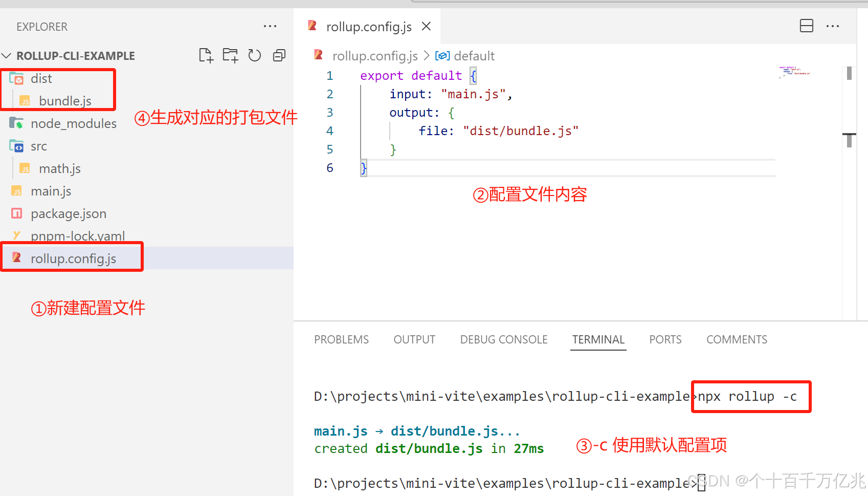868x496 pixels.
Task: Click the "main.js" string on line 2
Action: point(473,94)
